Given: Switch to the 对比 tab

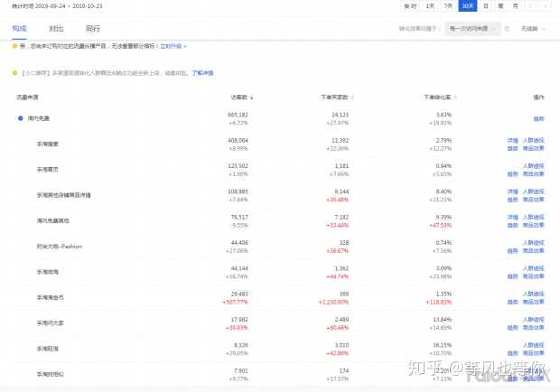Looking at the screenshot, I should (56, 29).
